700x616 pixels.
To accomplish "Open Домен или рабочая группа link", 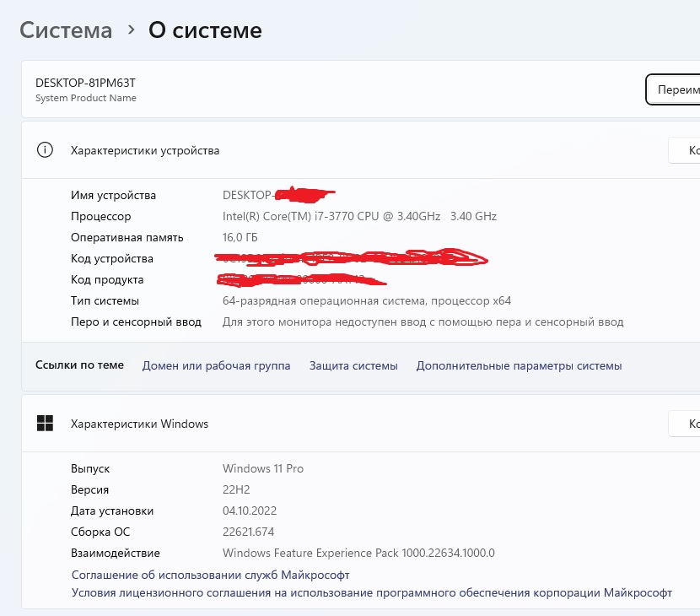I will tap(216, 366).
